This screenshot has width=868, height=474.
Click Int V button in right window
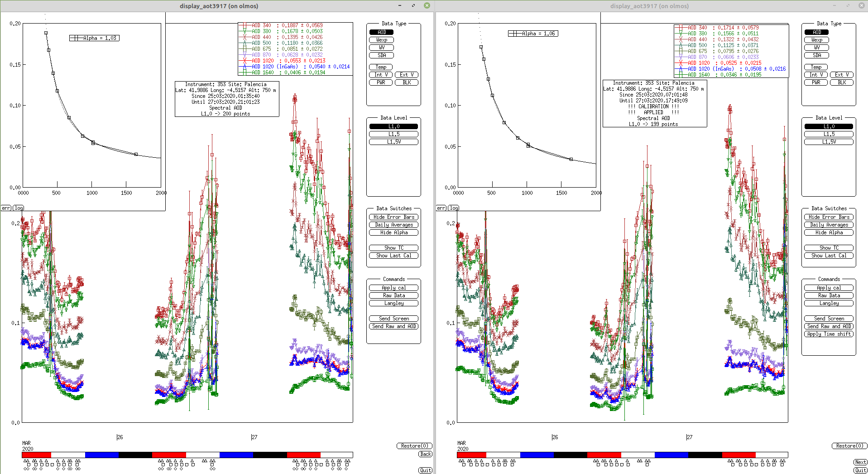[x=816, y=75]
